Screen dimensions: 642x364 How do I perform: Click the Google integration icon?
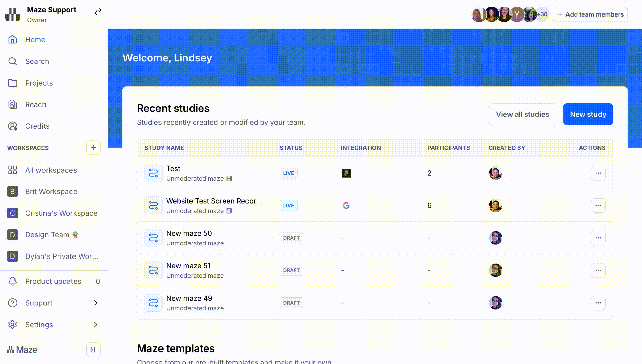(346, 205)
